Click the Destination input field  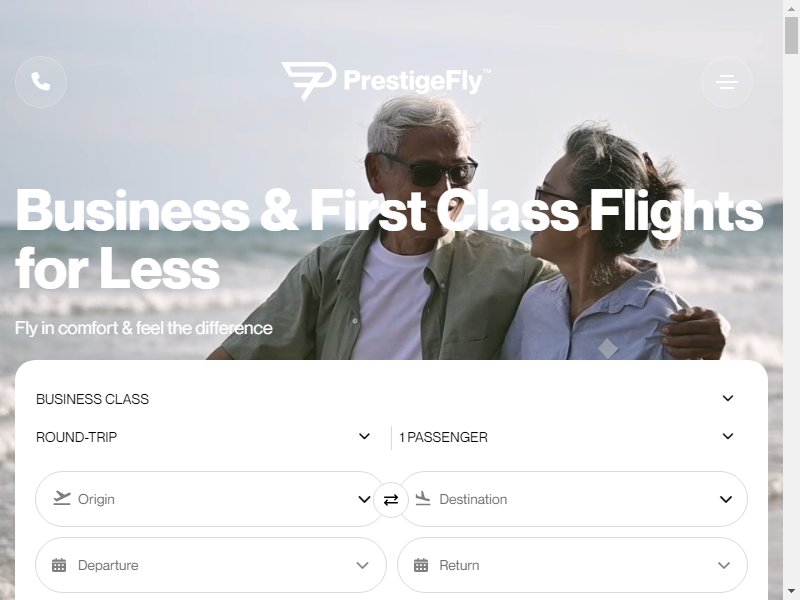(x=572, y=499)
